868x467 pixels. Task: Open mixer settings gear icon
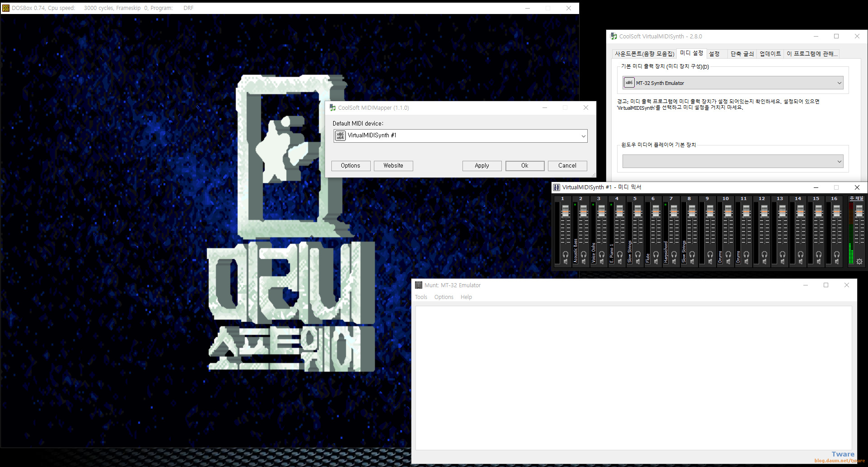click(859, 262)
